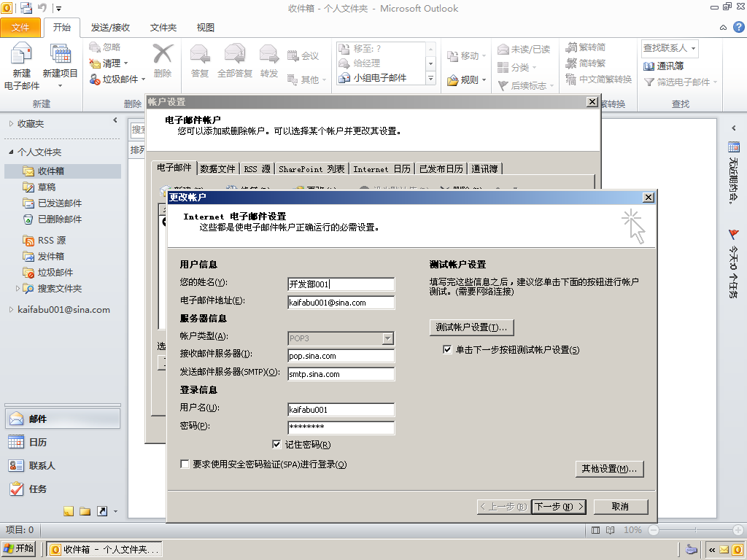Click the 查找联系人 search contacts box
The width and height of the screenshot is (747, 560).
tap(670, 48)
